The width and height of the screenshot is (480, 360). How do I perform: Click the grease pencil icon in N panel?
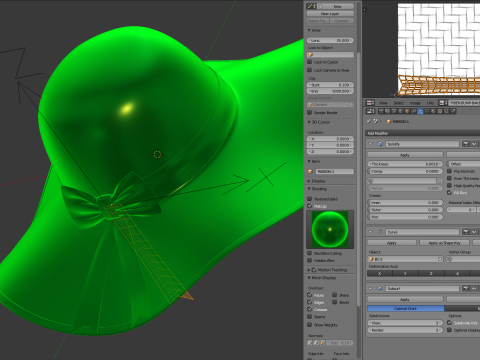tap(311, 6)
